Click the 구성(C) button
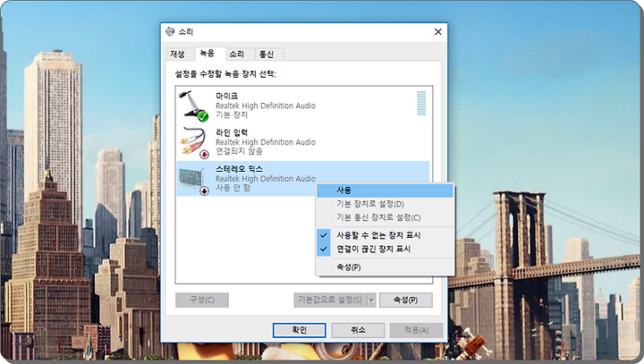The width and height of the screenshot is (644, 364). (x=202, y=300)
